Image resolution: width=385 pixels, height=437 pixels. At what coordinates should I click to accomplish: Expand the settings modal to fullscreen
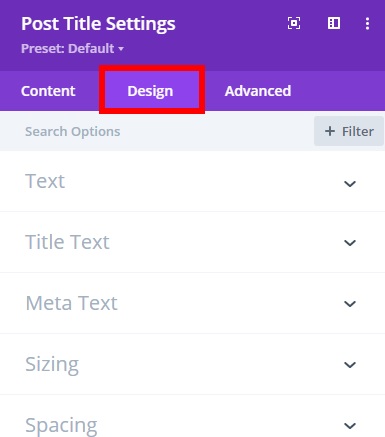pyautogui.click(x=294, y=23)
